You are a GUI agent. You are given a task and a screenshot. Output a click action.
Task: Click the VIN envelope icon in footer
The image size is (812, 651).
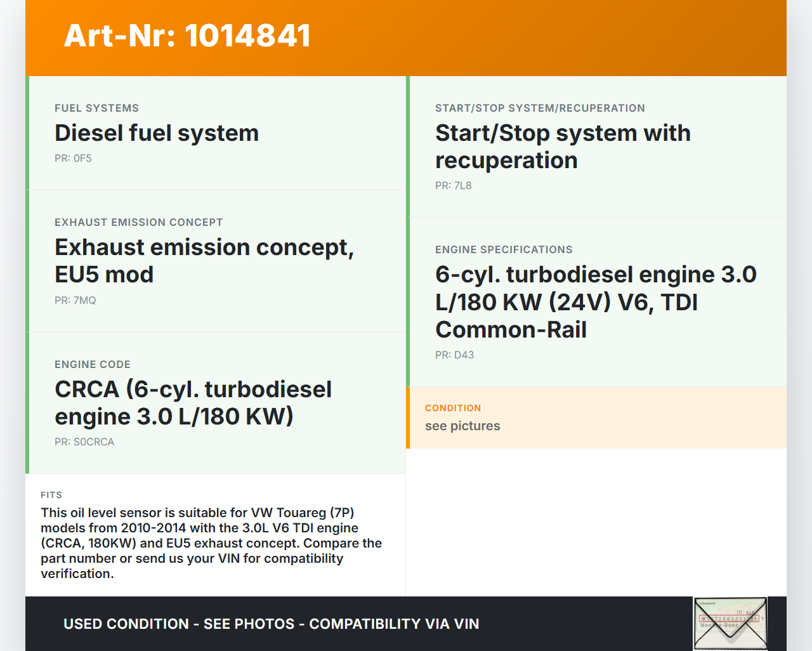[730, 624]
